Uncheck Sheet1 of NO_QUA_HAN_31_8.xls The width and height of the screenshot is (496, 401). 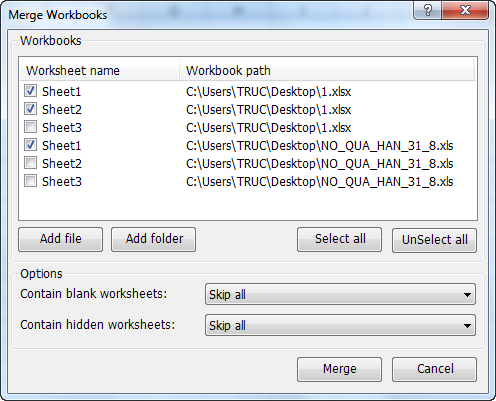coord(30,145)
